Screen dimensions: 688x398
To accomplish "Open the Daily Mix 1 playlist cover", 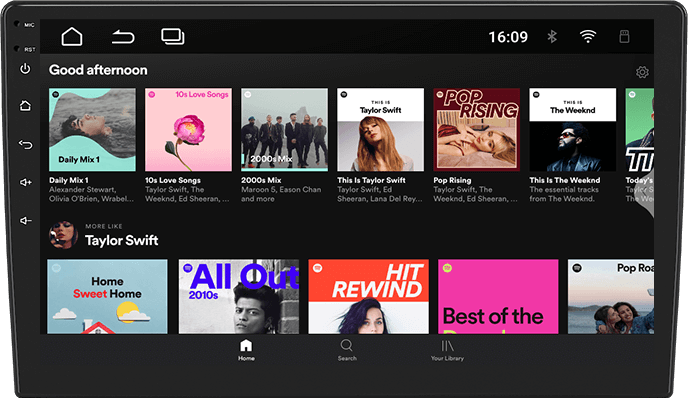I will [x=92, y=129].
